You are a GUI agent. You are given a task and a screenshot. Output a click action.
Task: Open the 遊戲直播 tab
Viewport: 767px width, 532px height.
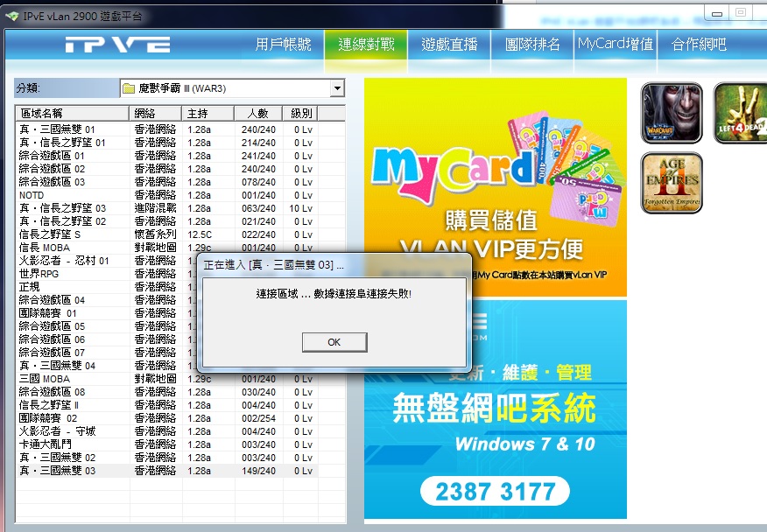(x=449, y=45)
